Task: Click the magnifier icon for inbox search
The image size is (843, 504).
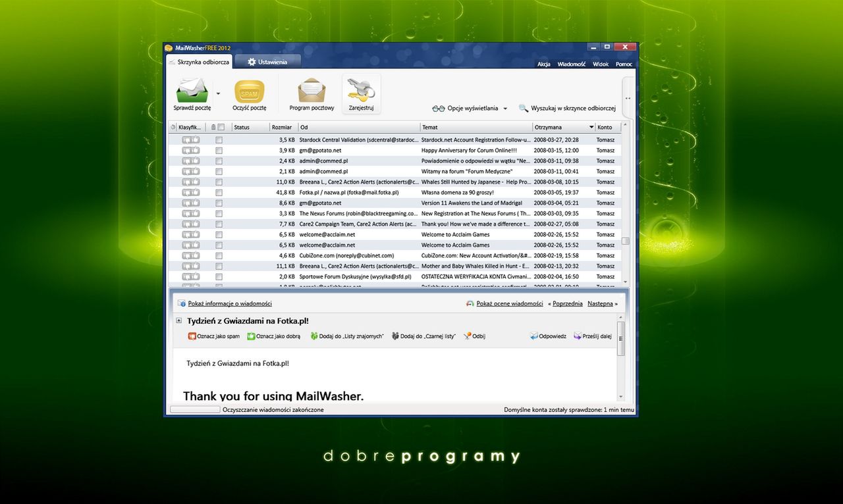Action: pos(524,109)
